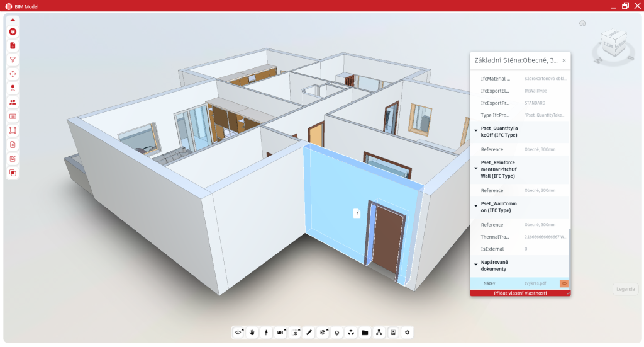Open viewer settings gear icon
The image size is (644, 347).
407,333
